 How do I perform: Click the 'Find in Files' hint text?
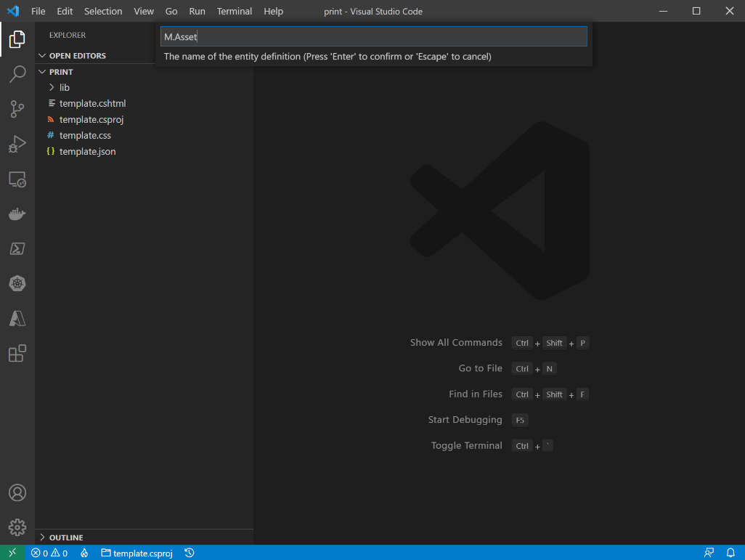click(x=476, y=394)
